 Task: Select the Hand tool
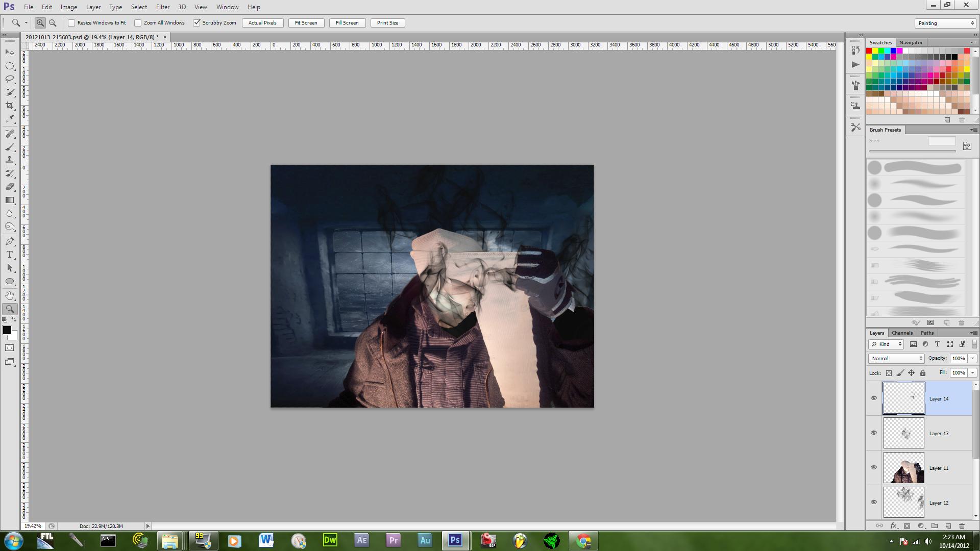coord(10,296)
